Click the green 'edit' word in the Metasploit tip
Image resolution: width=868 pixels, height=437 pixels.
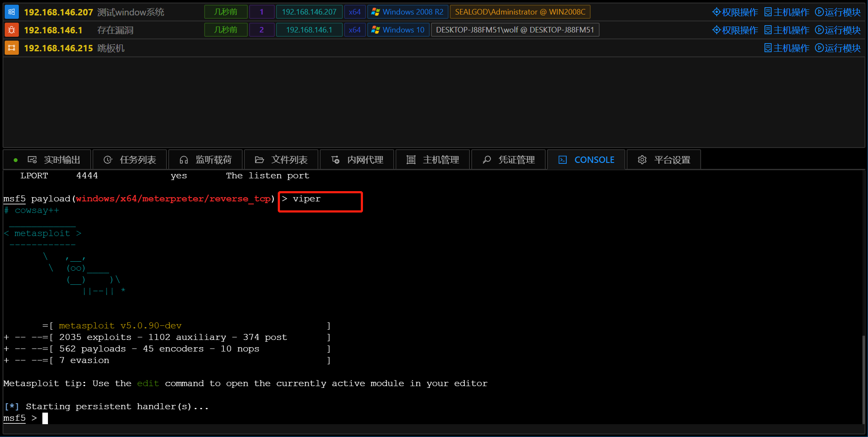point(148,384)
